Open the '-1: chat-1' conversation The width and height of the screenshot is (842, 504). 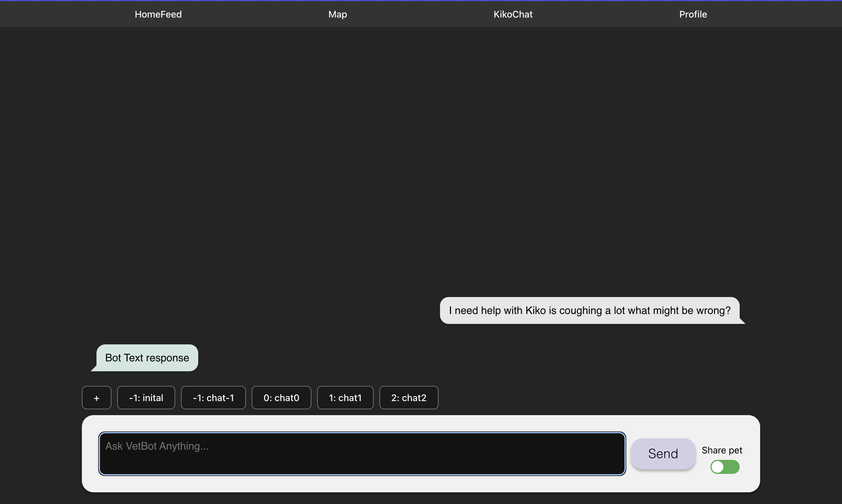click(x=213, y=398)
